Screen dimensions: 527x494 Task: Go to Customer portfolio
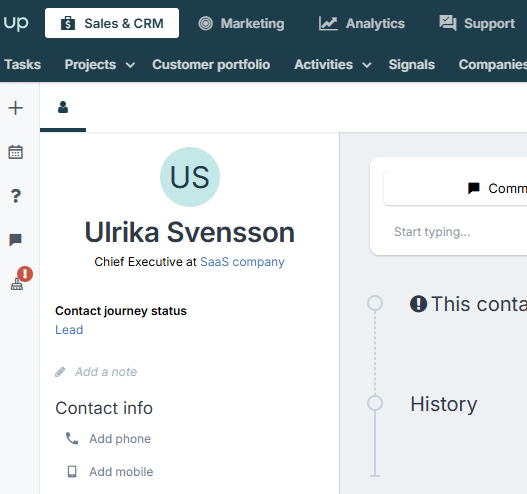[211, 65]
